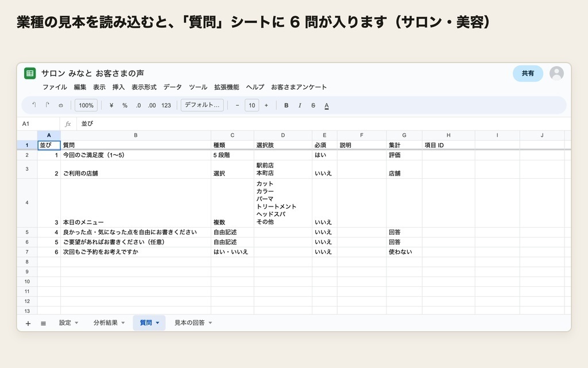The width and height of the screenshot is (588, 368).
Task: Click the formula bar containing 並び
Action: point(324,124)
